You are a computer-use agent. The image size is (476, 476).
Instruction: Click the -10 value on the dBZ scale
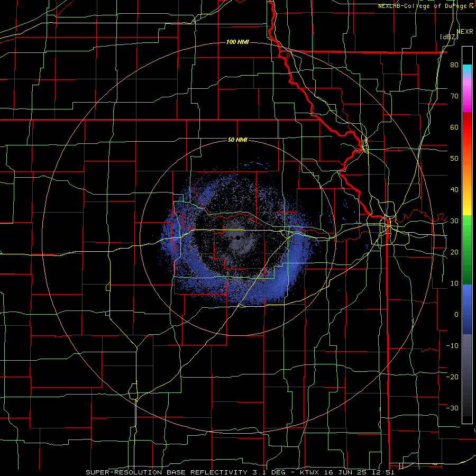click(x=452, y=345)
